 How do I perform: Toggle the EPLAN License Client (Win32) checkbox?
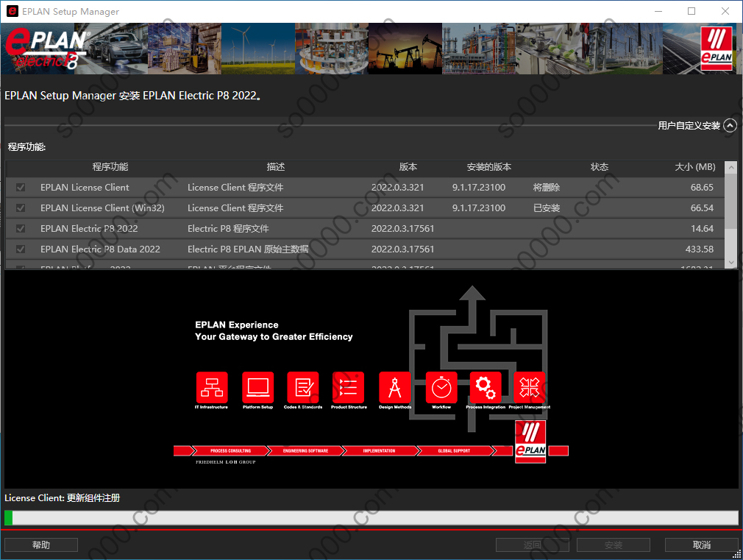21,208
